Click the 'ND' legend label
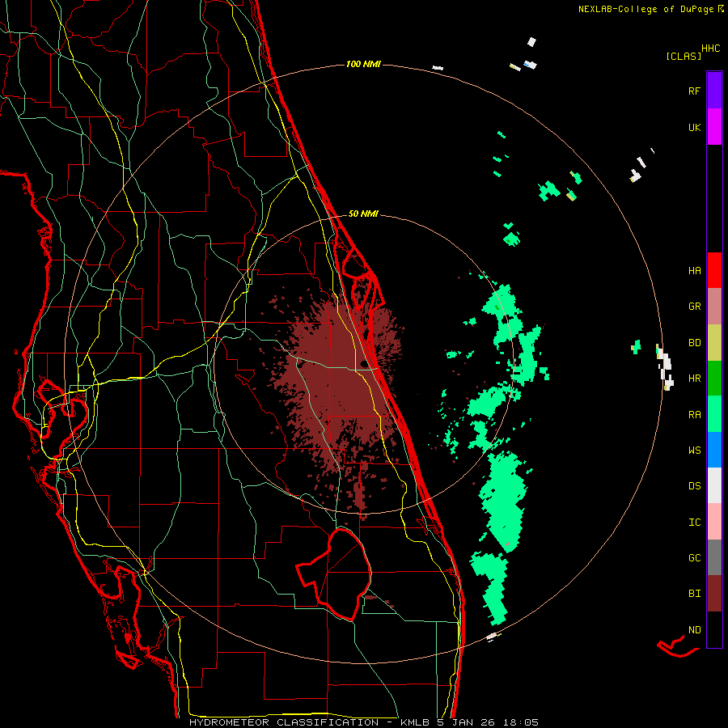 [694, 630]
